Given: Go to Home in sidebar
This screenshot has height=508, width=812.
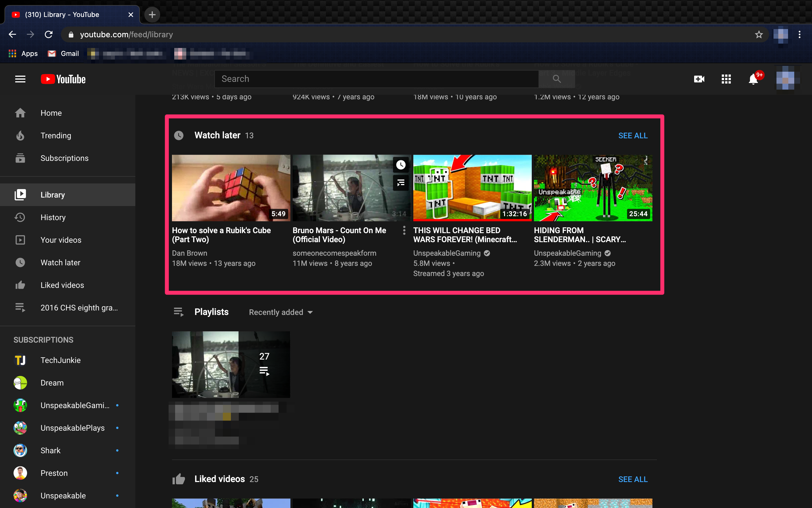Looking at the screenshot, I should click(67, 113).
